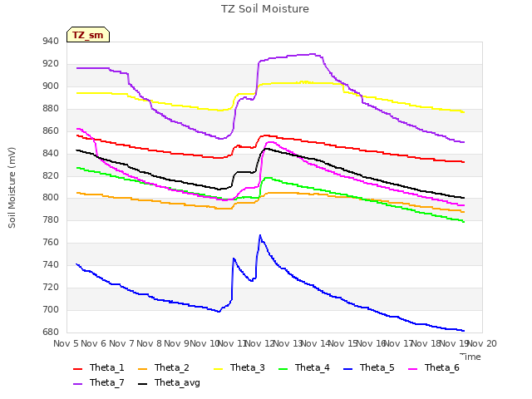Select the Theta_7 legend label
Screen dimensions: 532x399
(x=107, y=382)
